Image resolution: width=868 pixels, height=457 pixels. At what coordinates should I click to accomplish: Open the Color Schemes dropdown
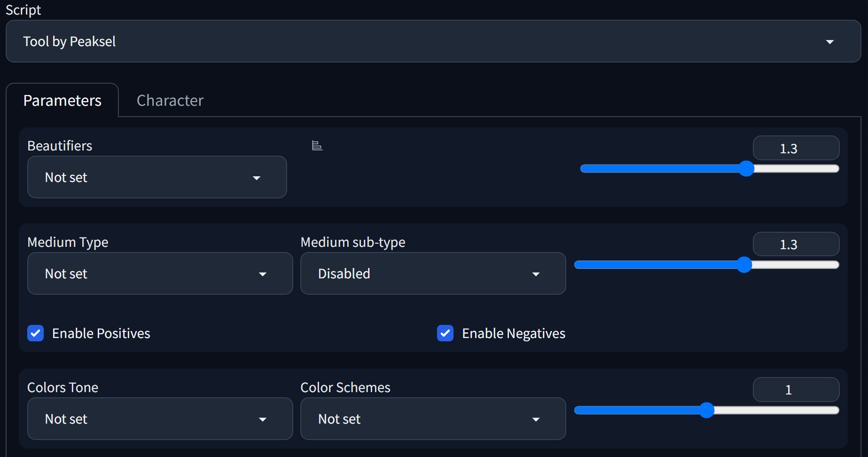pos(432,418)
